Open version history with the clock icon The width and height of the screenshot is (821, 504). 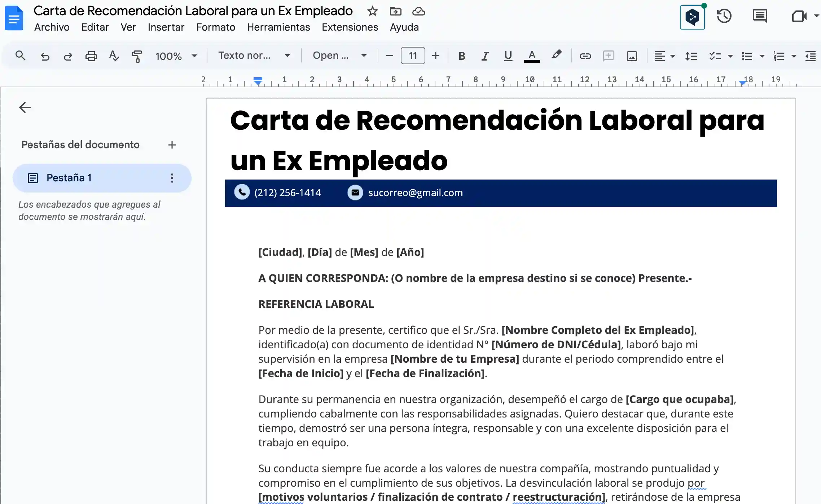coord(724,16)
